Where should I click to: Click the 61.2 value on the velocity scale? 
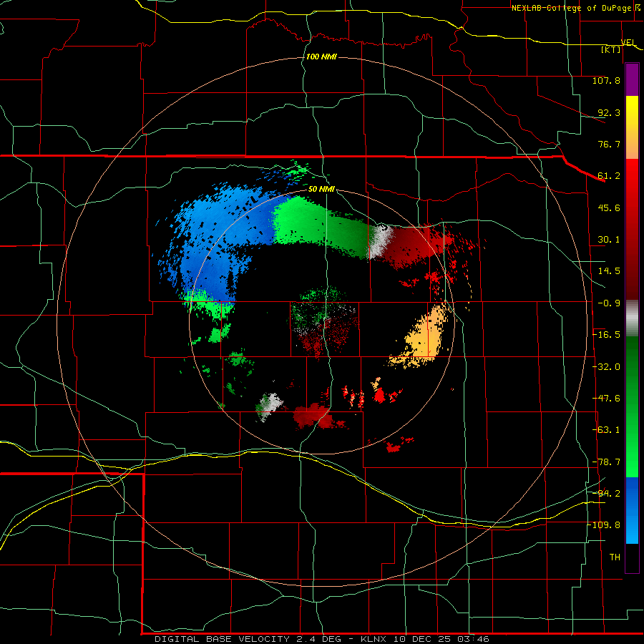pos(609,176)
